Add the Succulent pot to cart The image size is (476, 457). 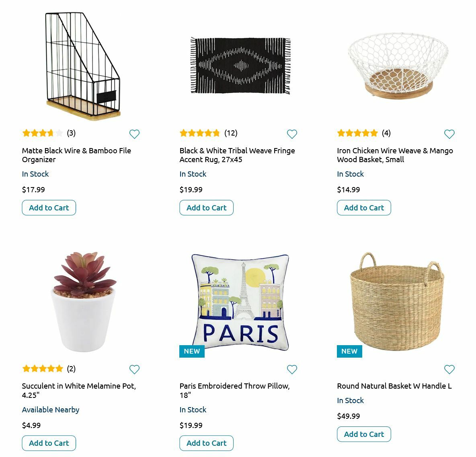(x=49, y=443)
